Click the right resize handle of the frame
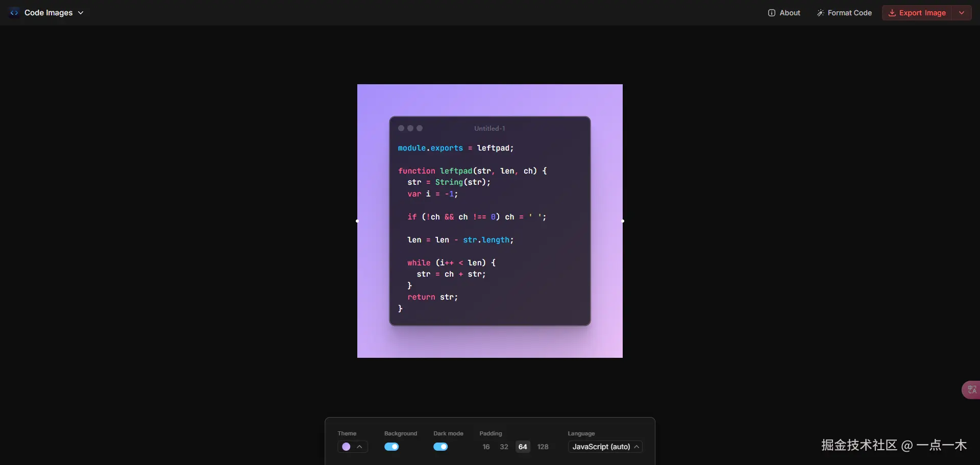This screenshot has width=980, height=465. pyautogui.click(x=623, y=221)
